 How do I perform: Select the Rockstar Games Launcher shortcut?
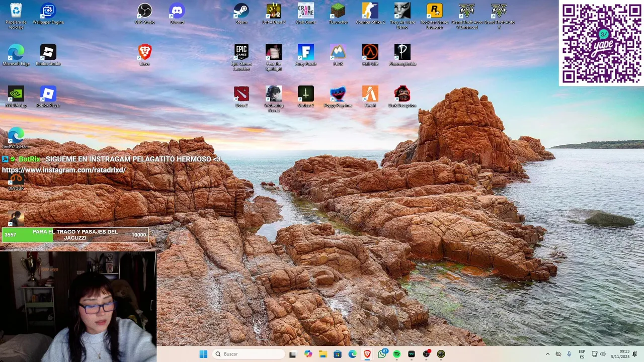435,16
